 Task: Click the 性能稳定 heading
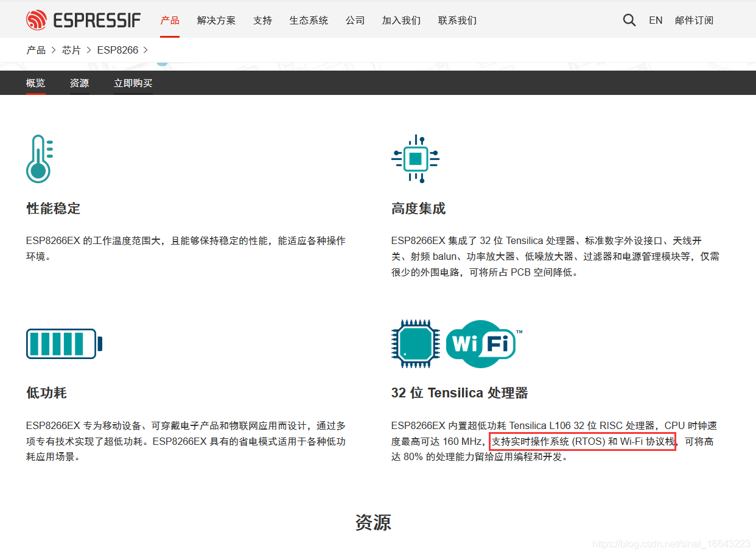point(53,208)
